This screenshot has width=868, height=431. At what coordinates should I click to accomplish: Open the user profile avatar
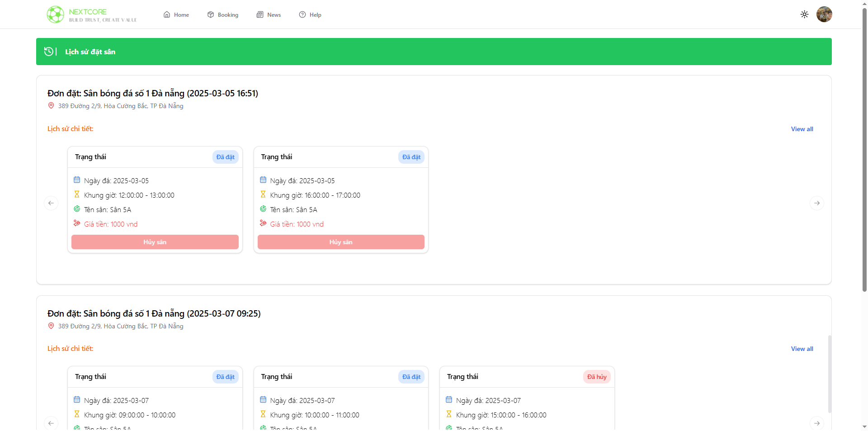[824, 14]
